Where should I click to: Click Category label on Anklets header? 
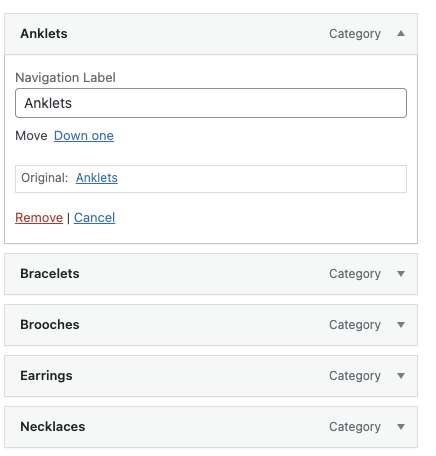[x=355, y=34]
